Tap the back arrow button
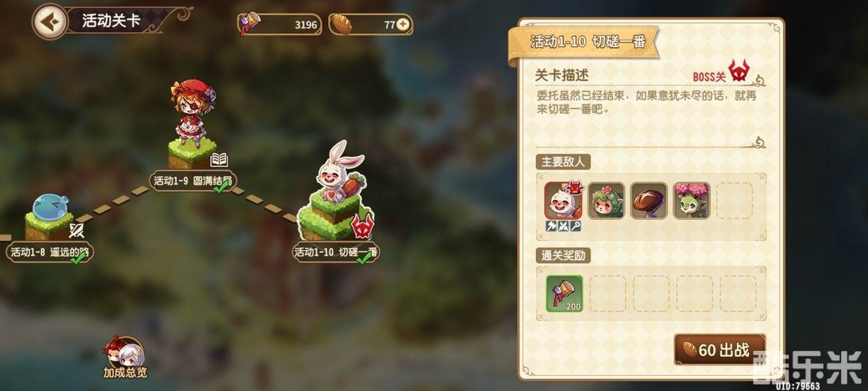The image size is (868, 391). [50, 21]
